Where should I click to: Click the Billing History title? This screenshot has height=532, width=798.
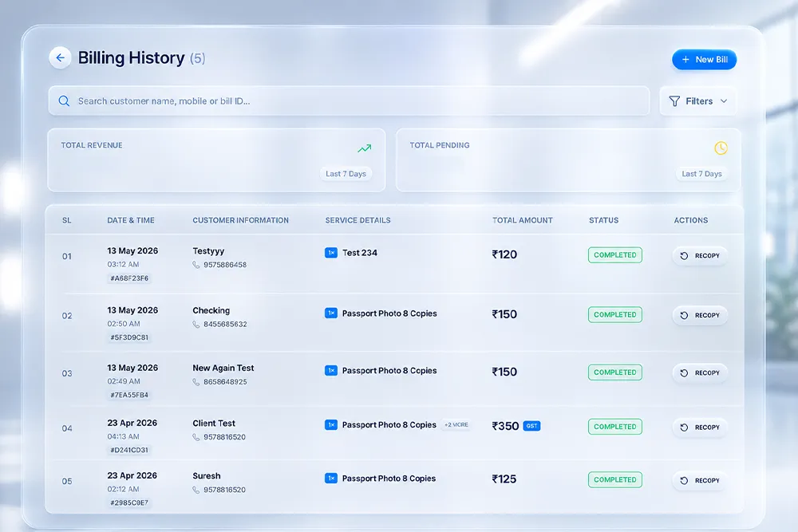click(132, 58)
